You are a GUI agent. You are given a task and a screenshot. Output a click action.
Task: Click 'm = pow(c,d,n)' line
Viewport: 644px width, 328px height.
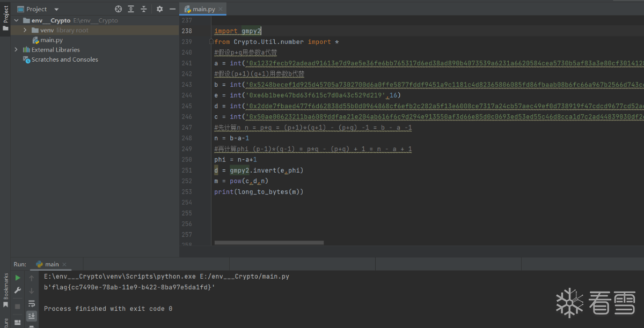[241, 181]
